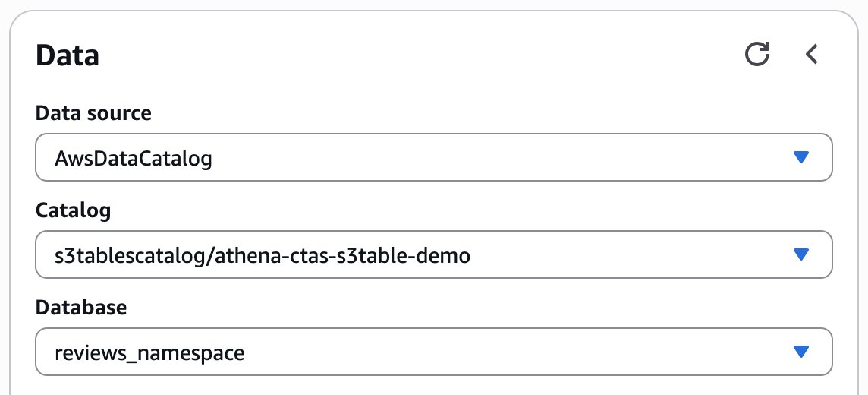Click the Data source blue arrow

801,157
